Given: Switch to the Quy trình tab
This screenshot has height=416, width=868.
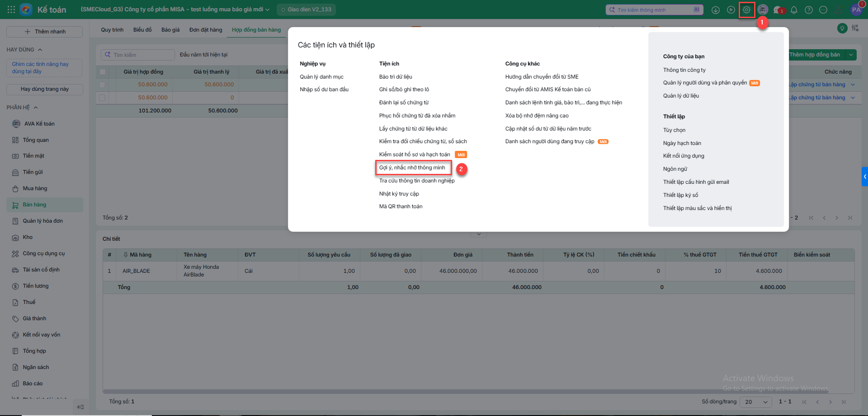Looking at the screenshot, I should (x=112, y=30).
